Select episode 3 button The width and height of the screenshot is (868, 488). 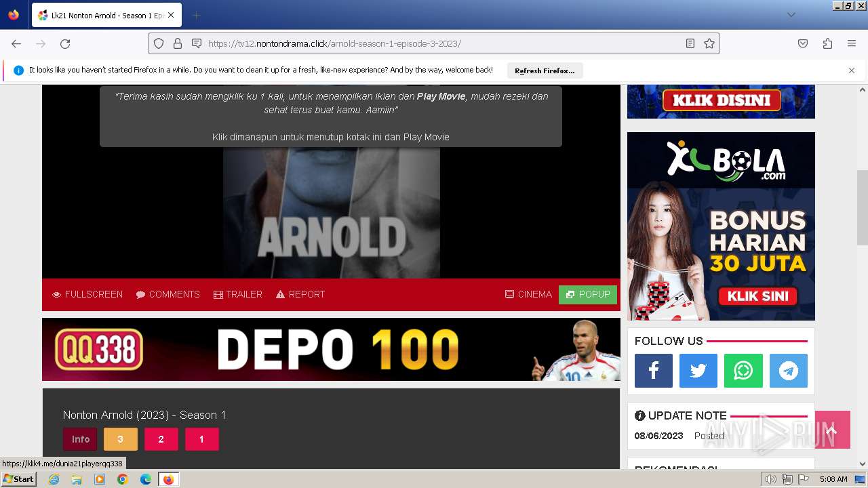coord(120,439)
